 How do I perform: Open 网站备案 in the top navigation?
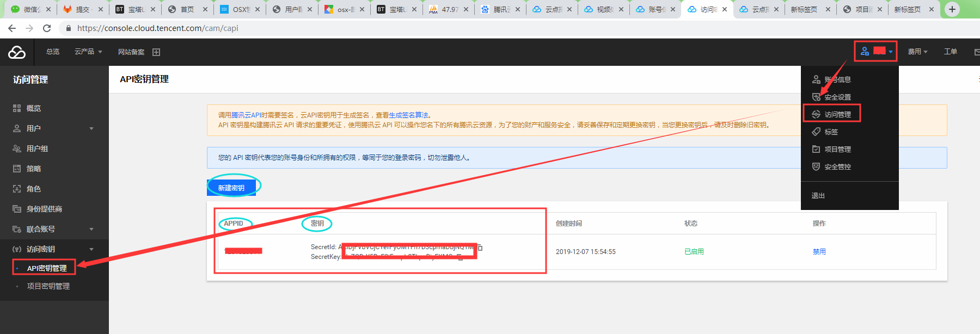click(x=131, y=52)
